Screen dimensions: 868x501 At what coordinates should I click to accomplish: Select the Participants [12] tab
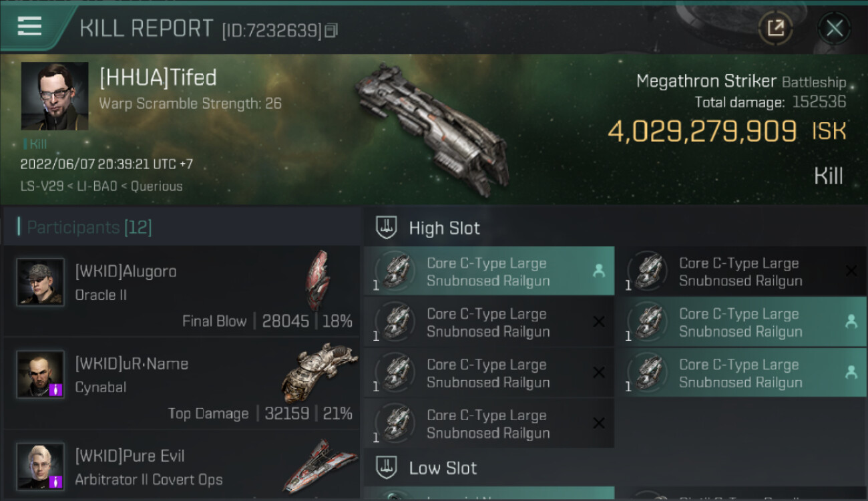[x=89, y=227]
